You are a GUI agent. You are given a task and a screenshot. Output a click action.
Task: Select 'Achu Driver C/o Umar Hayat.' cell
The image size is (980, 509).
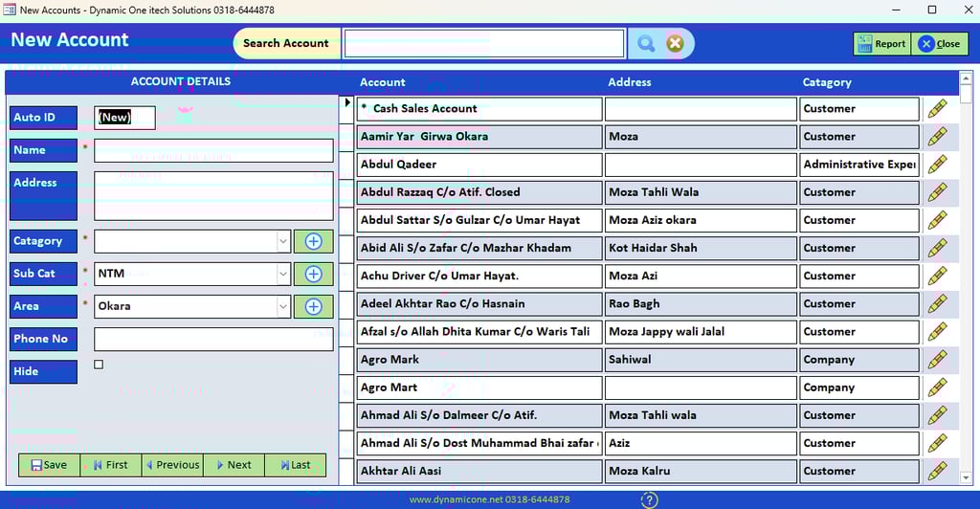pos(479,277)
